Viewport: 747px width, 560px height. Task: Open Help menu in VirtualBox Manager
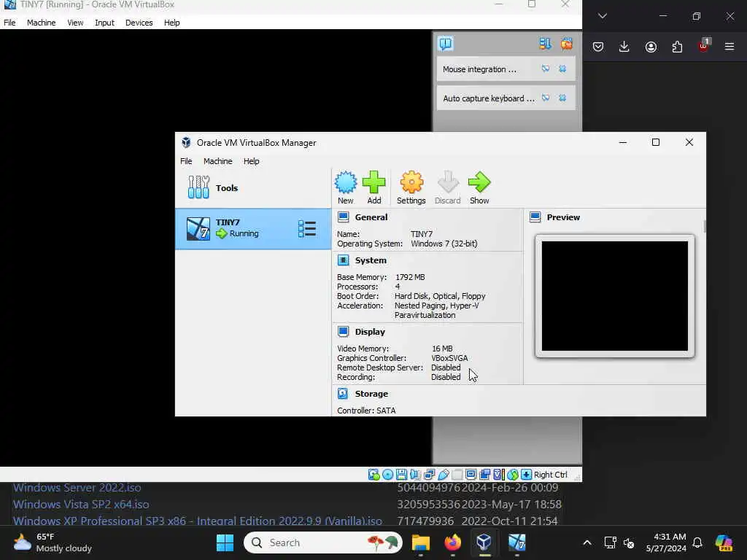tap(251, 161)
